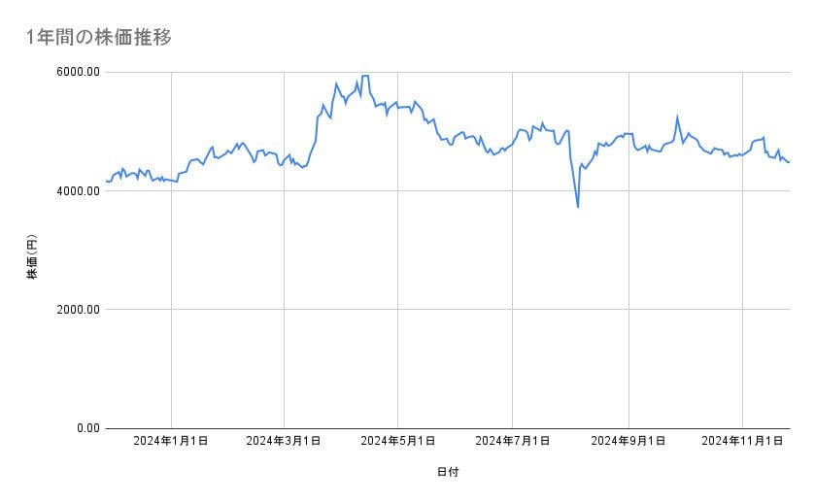
Task: Click the horizontal gridline at 2000.00
Action: [x=447, y=310]
